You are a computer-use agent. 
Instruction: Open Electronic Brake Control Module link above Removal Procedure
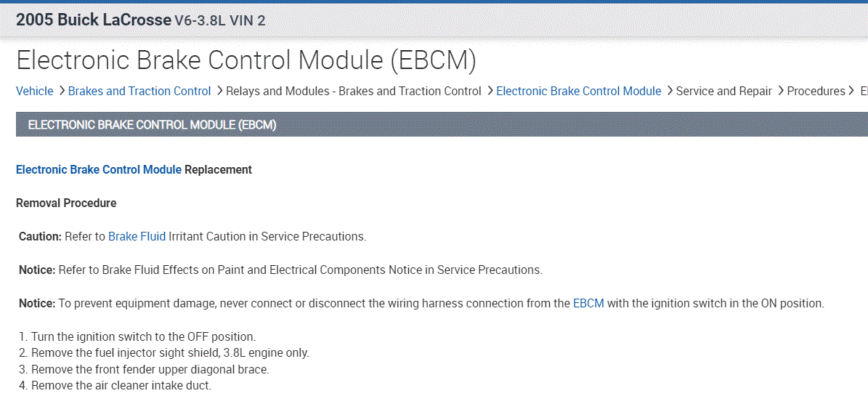pos(99,170)
